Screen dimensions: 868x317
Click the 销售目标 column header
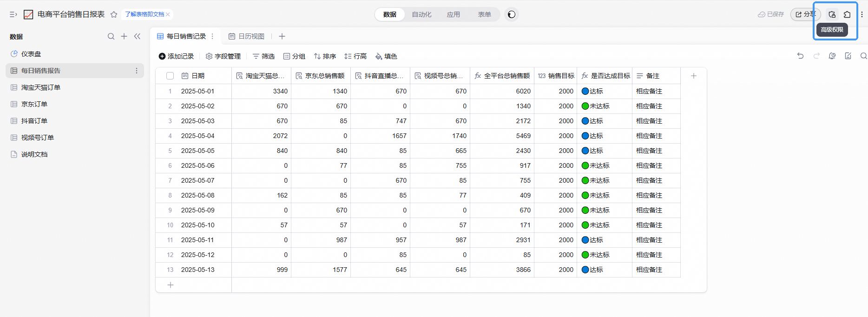pyautogui.click(x=555, y=76)
